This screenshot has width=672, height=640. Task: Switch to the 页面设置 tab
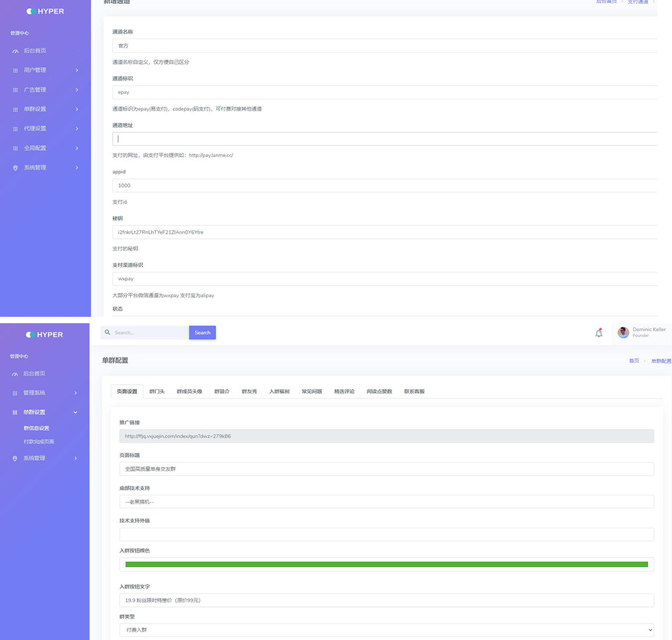[x=127, y=391]
